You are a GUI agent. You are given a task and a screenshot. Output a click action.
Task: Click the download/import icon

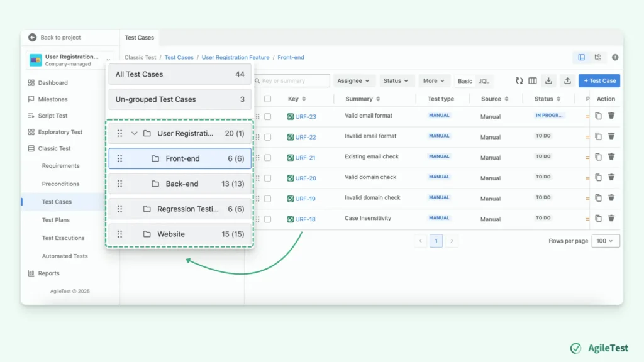tap(548, 81)
